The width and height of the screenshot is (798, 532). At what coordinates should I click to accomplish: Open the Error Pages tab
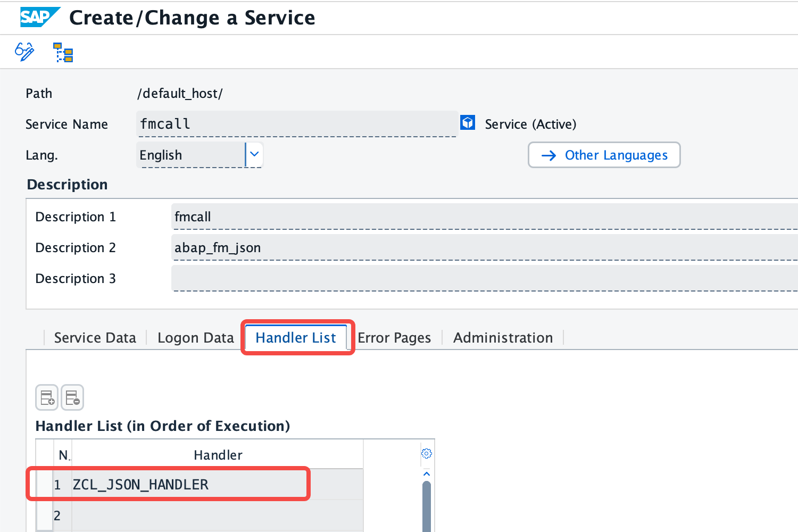point(394,338)
